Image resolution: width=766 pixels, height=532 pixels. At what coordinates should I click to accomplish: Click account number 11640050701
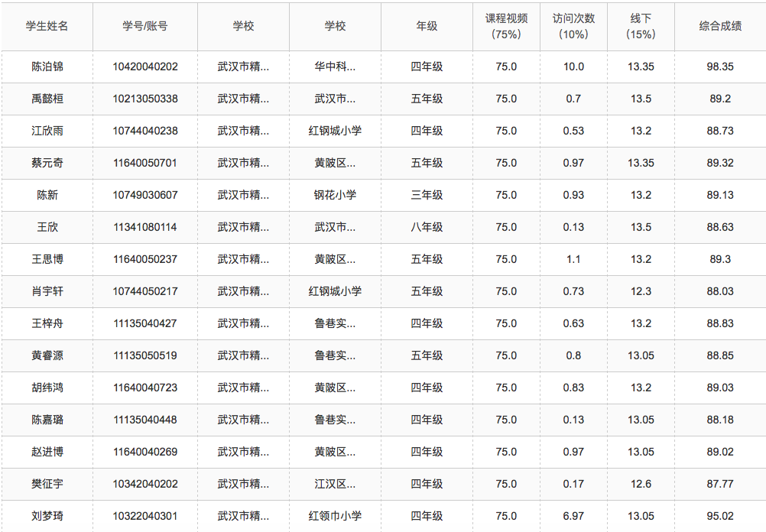click(145, 163)
